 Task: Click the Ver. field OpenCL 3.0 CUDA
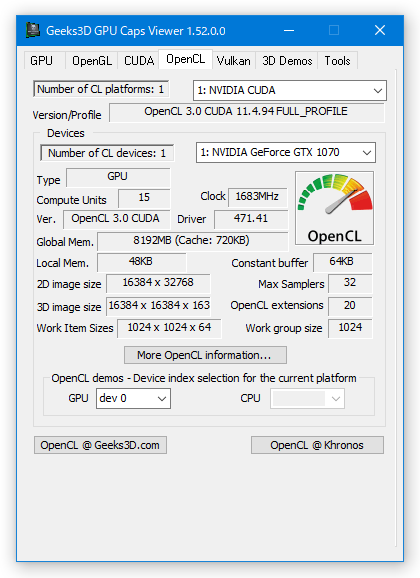point(117,219)
